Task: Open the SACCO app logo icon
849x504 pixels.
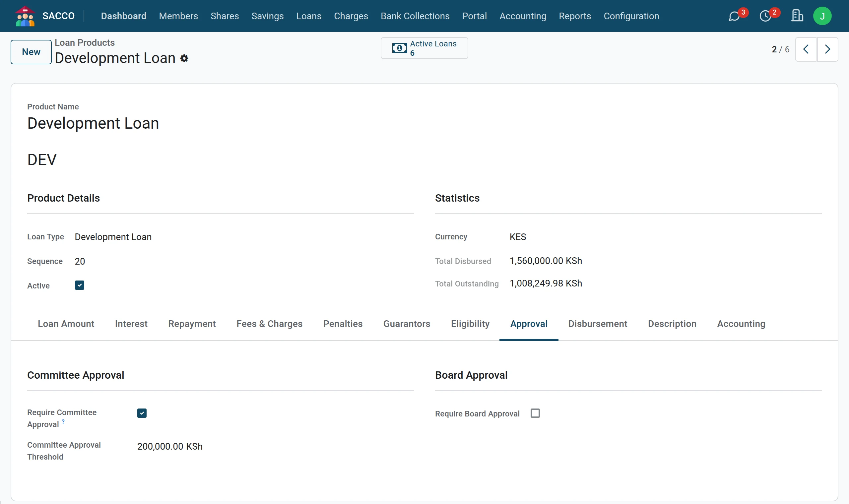Action: point(25,16)
